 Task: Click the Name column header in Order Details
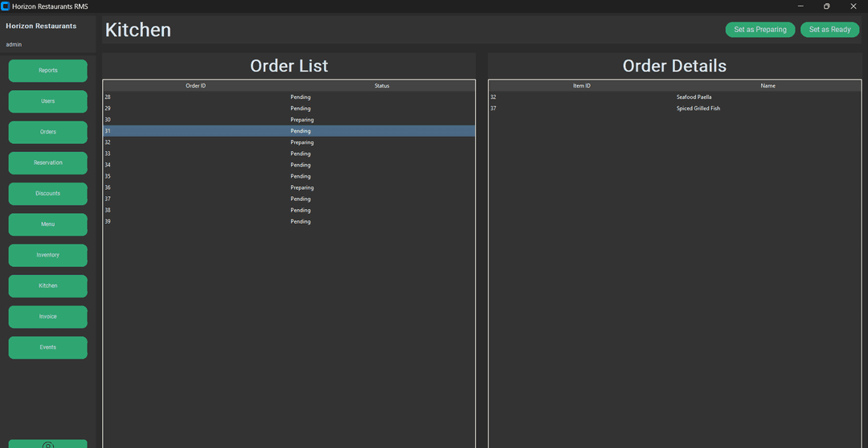tap(768, 86)
